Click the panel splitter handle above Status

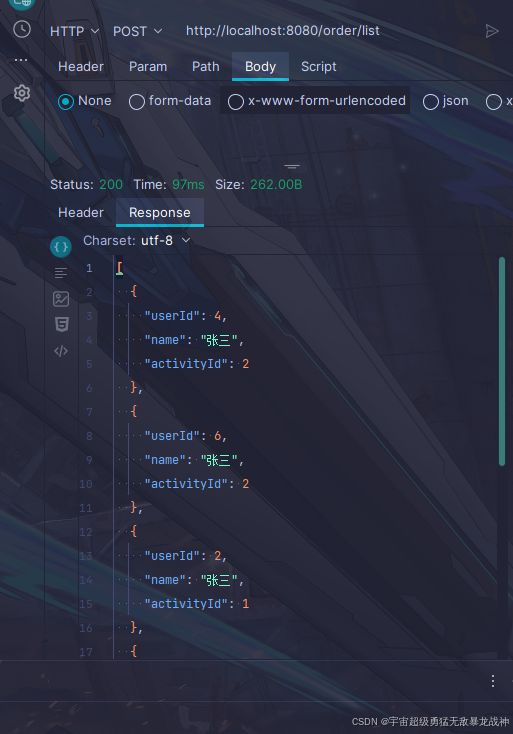[292, 166]
